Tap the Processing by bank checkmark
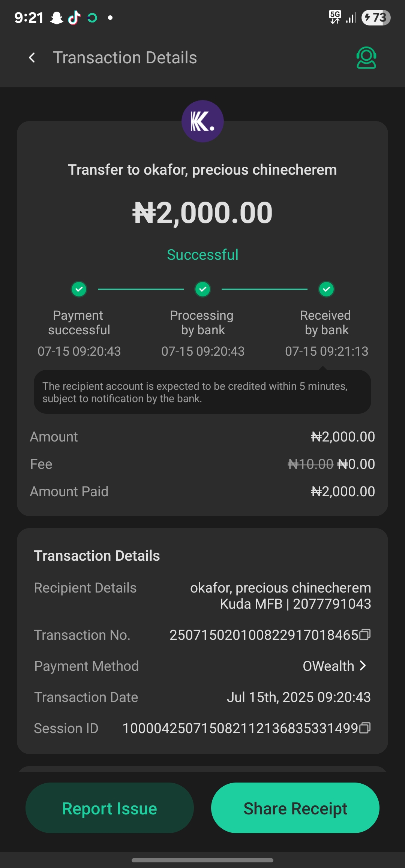The height and width of the screenshot is (868, 405). [203, 289]
